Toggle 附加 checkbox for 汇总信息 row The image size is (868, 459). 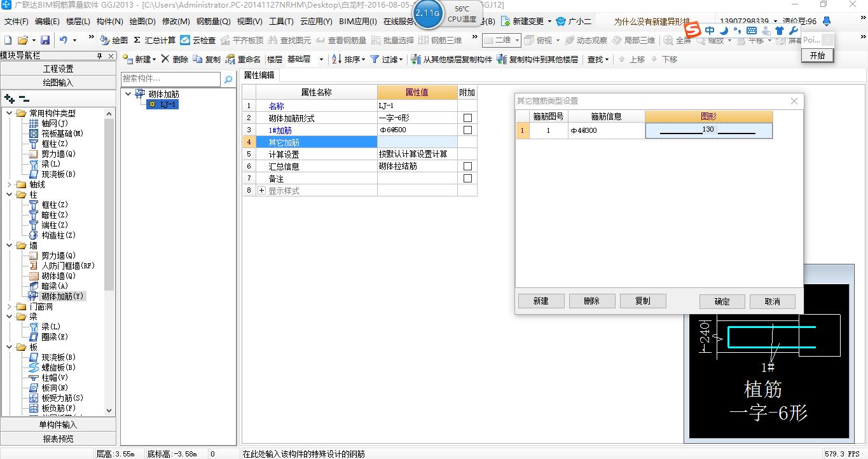tap(467, 167)
